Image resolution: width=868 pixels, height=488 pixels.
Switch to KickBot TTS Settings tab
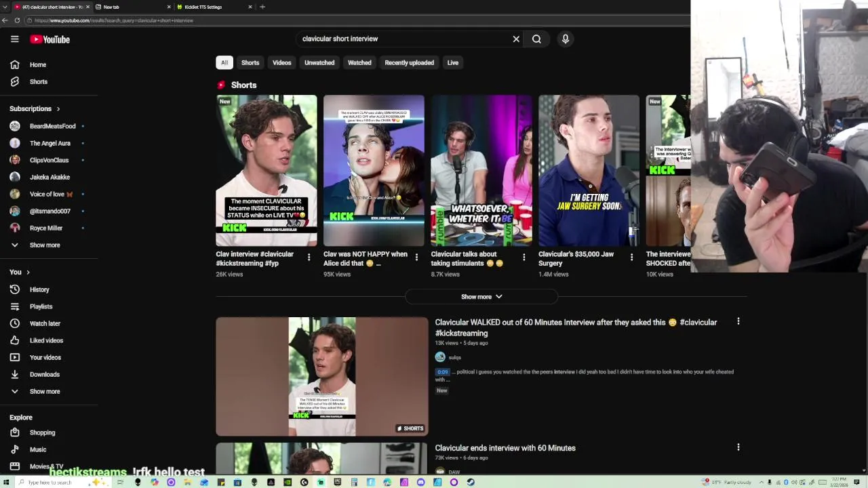coord(214,7)
